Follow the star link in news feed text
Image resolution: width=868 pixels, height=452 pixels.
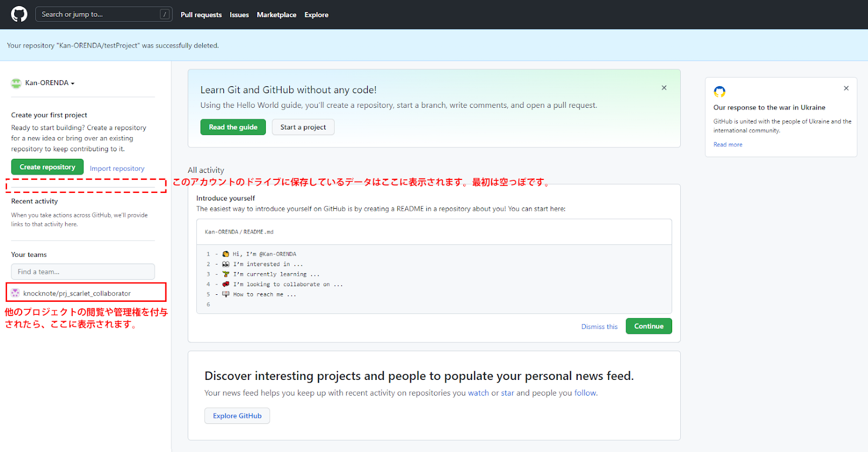[507, 393]
